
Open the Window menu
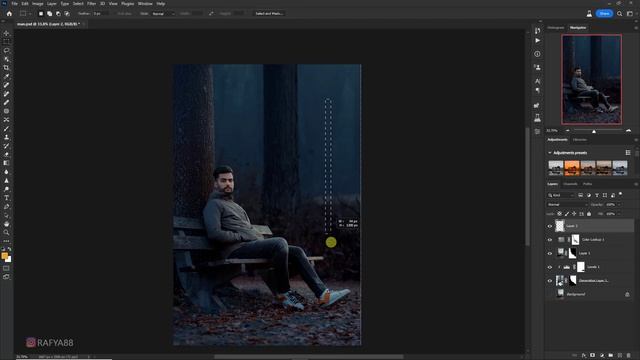[145, 4]
